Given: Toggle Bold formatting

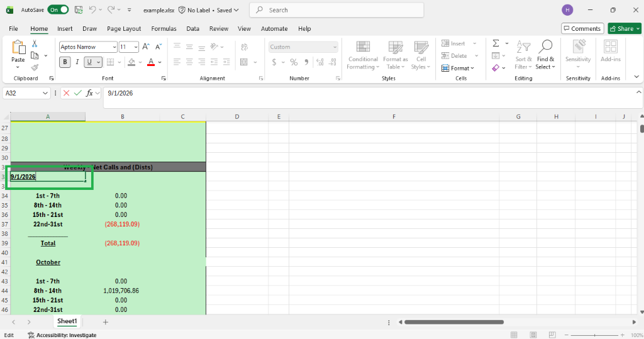Looking at the screenshot, I should click(65, 62).
